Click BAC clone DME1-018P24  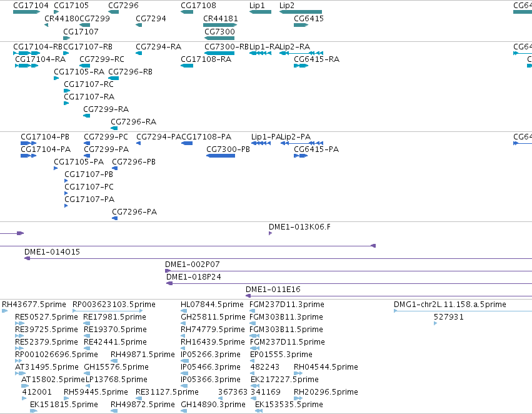click(349, 283)
